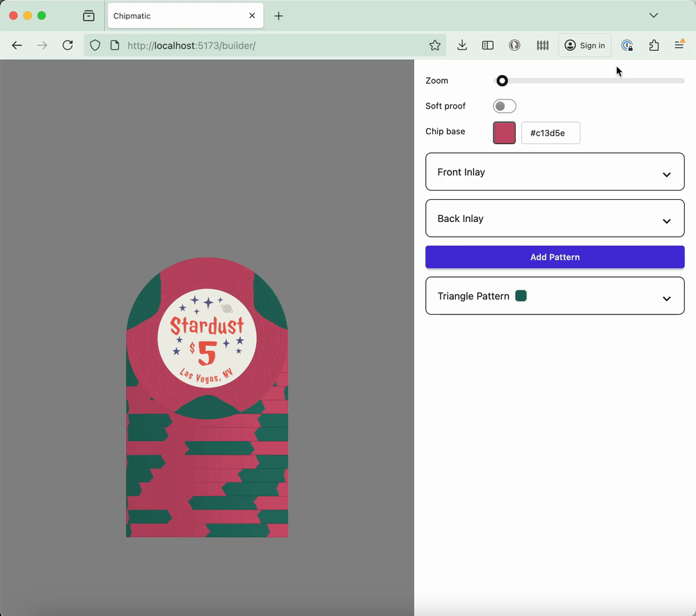Click the forward navigation arrow
This screenshot has height=616, width=696.
pyautogui.click(x=42, y=45)
